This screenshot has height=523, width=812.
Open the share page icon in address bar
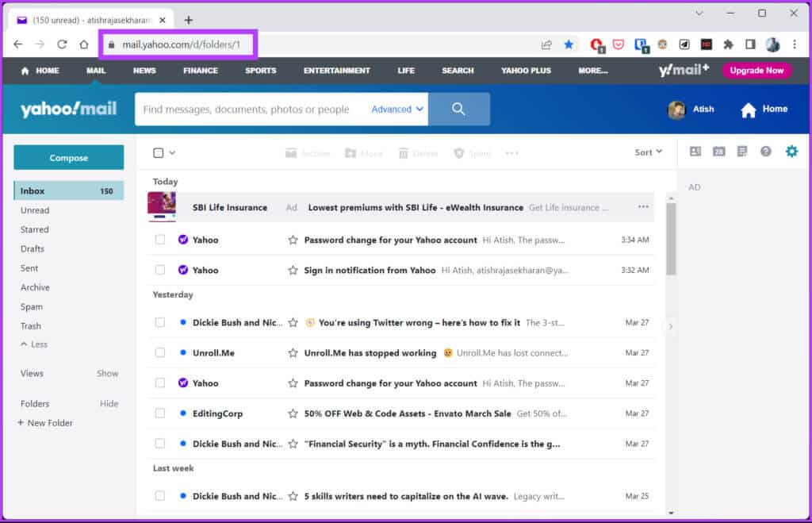[546, 44]
